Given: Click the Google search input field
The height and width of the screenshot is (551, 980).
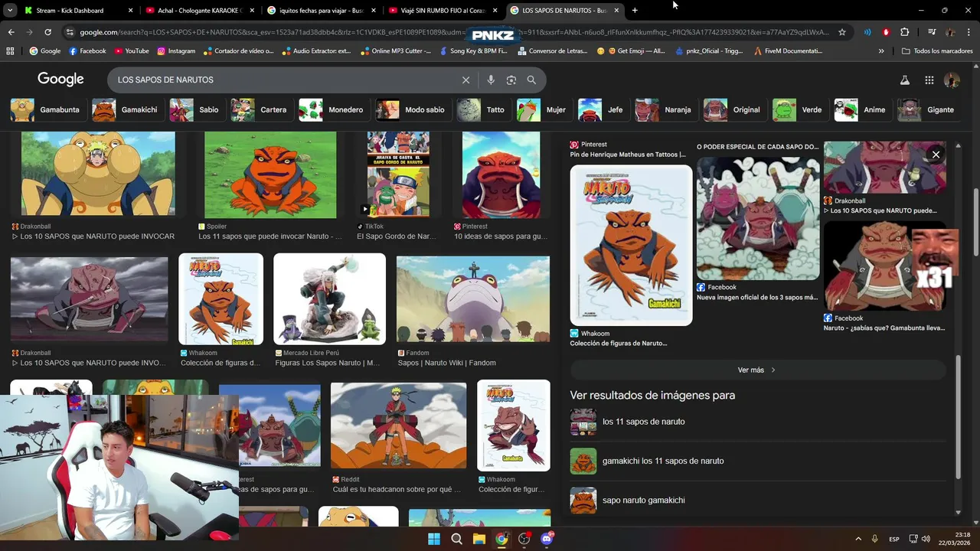Looking at the screenshot, I should point(283,80).
